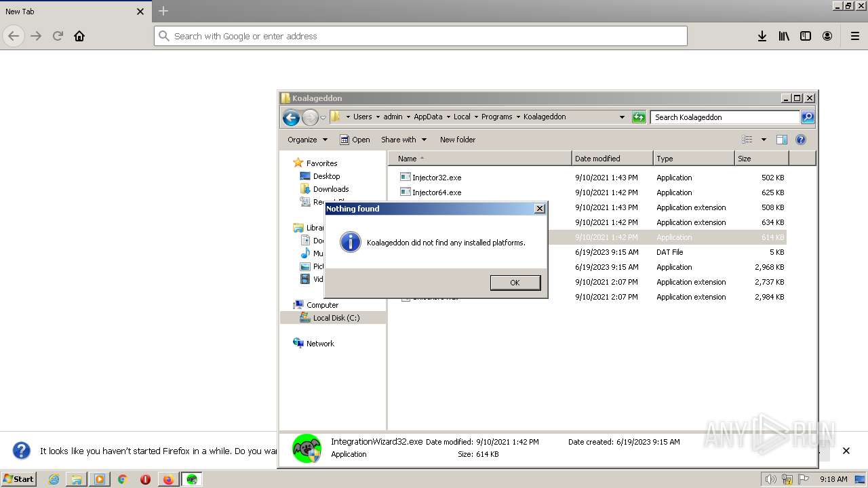Open Opera from taskbar

coord(145,479)
